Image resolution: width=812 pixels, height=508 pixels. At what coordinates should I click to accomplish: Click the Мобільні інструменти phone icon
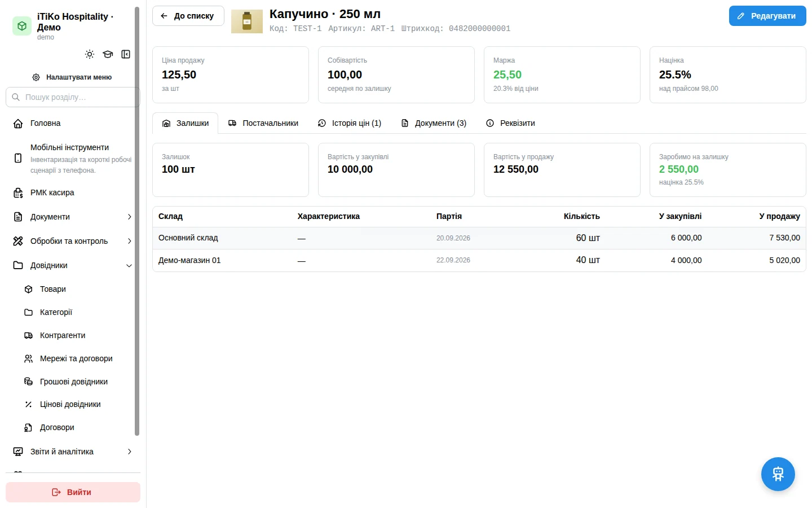point(18,158)
